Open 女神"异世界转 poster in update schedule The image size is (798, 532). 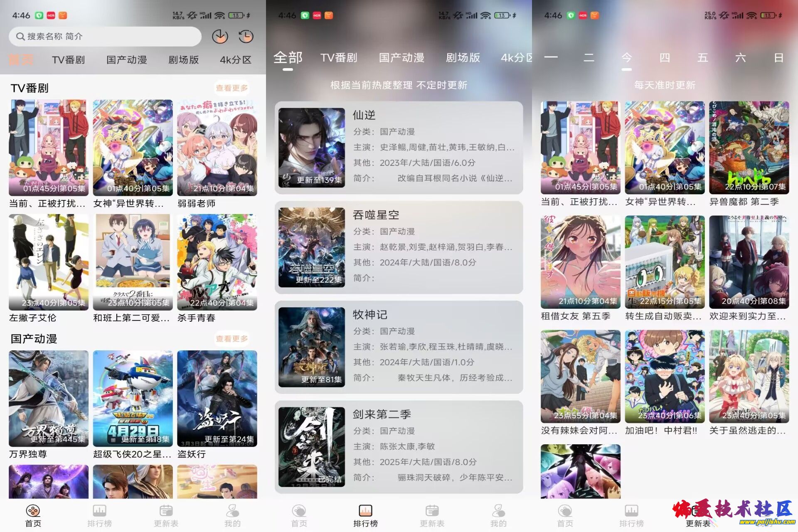pos(665,148)
